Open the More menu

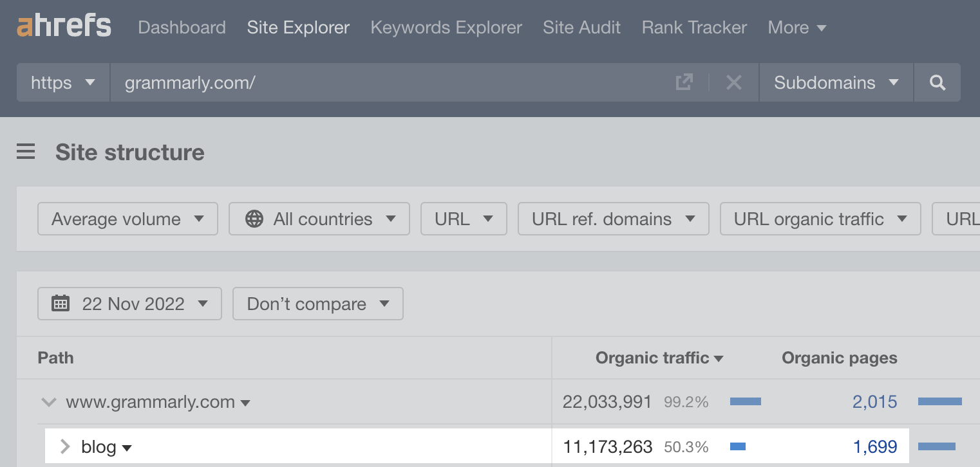pyautogui.click(x=796, y=27)
